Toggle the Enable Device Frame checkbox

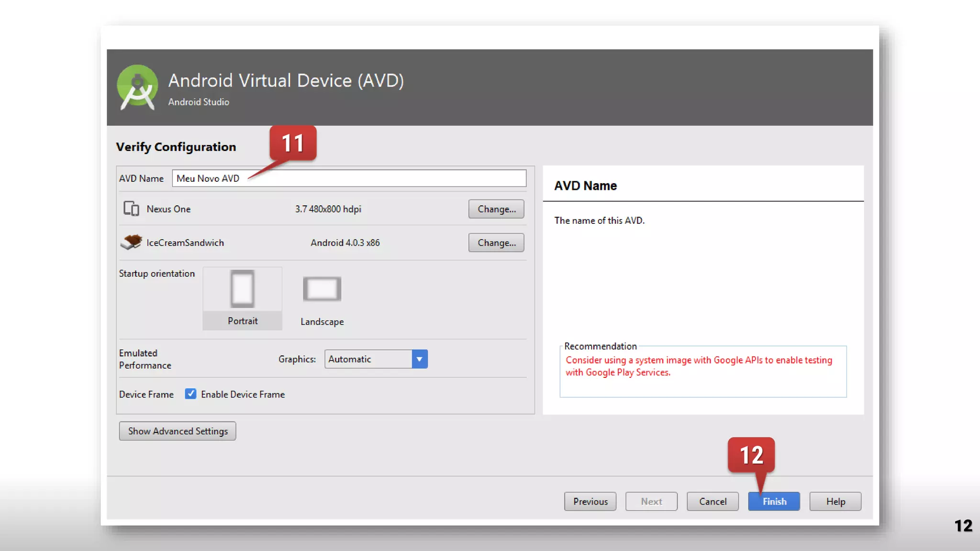click(x=190, y=394)
